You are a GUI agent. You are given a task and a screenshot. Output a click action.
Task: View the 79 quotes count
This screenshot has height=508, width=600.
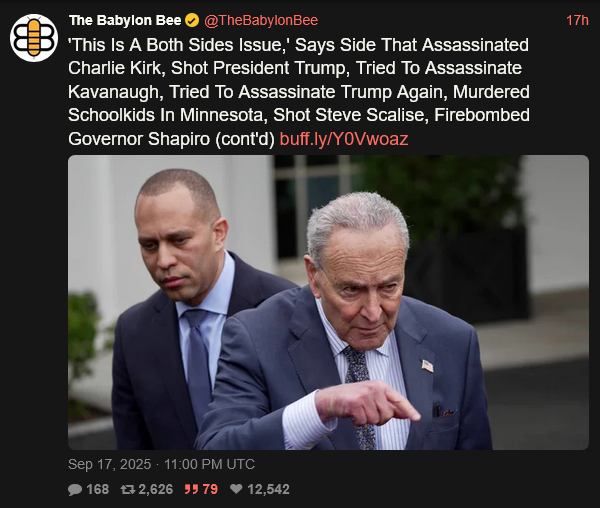[x=210, y=489]
